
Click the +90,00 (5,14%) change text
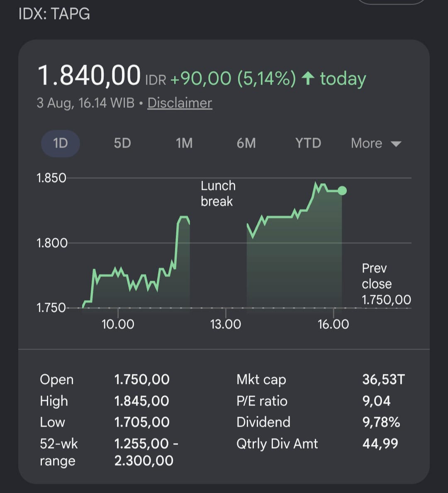coord(233,78)
